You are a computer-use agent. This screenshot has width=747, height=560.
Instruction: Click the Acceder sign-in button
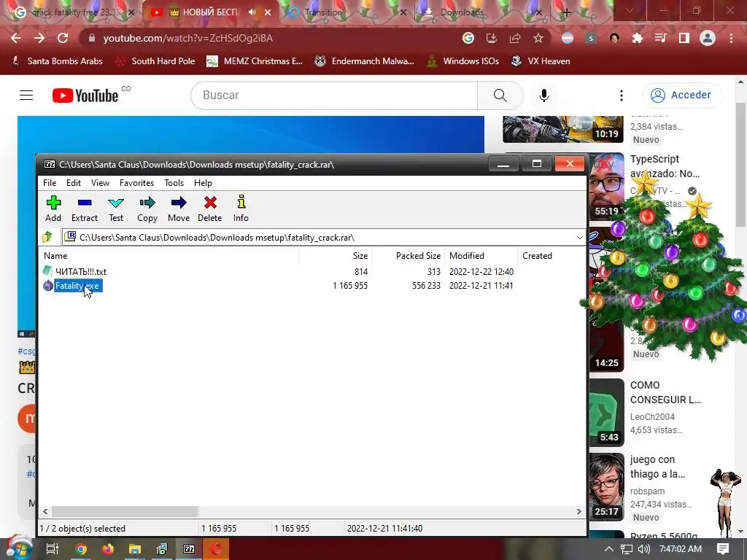point(682,96)
